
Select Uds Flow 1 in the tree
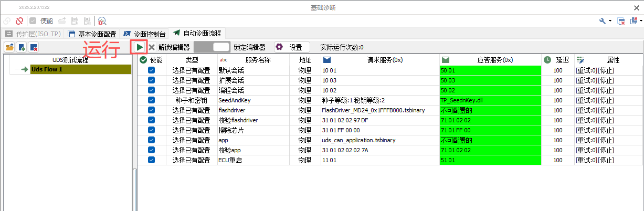point(80,69)
